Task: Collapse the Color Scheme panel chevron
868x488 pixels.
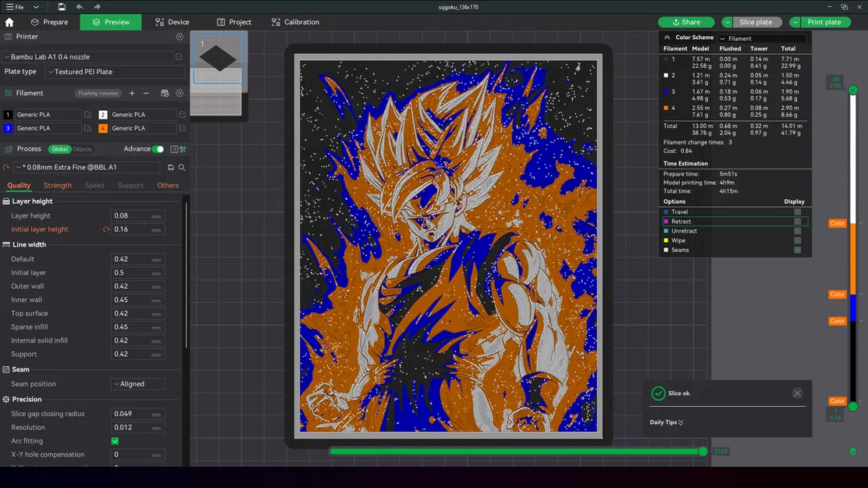Action: click(667, 37)
